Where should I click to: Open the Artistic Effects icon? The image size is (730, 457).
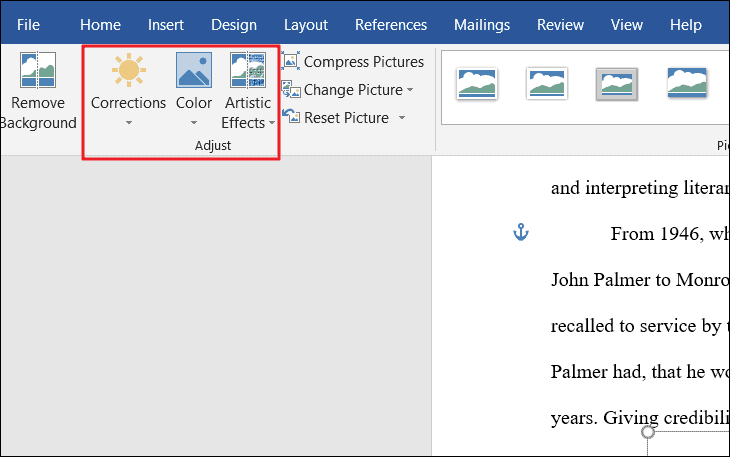pos(247,71)
